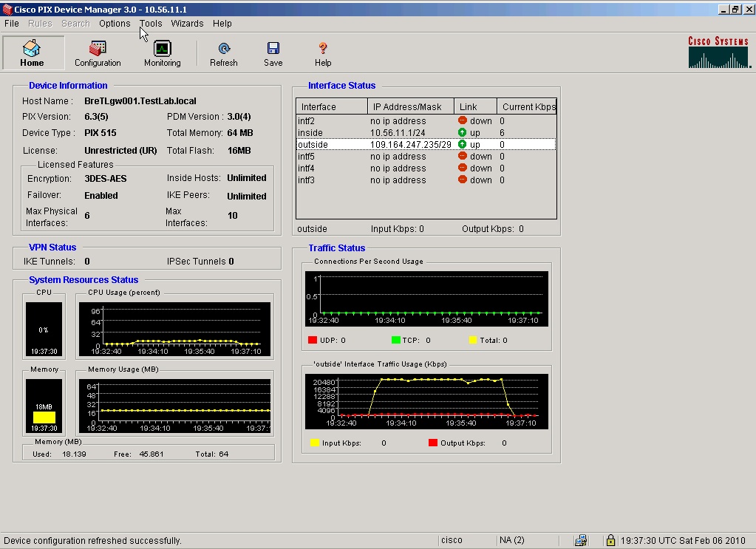Open the Monitoring toolbar icon
This screenshot has width=756, height=549.
[x=162, y=53]
